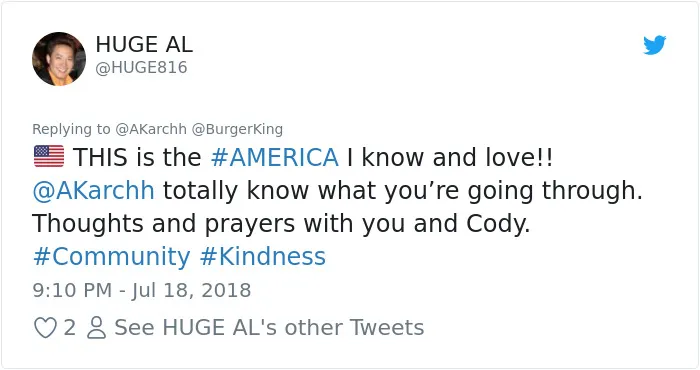Click the tweet text 'Thoughts and prayers'
This screenshot has width=700, height=370.
(x=163, y=224)
